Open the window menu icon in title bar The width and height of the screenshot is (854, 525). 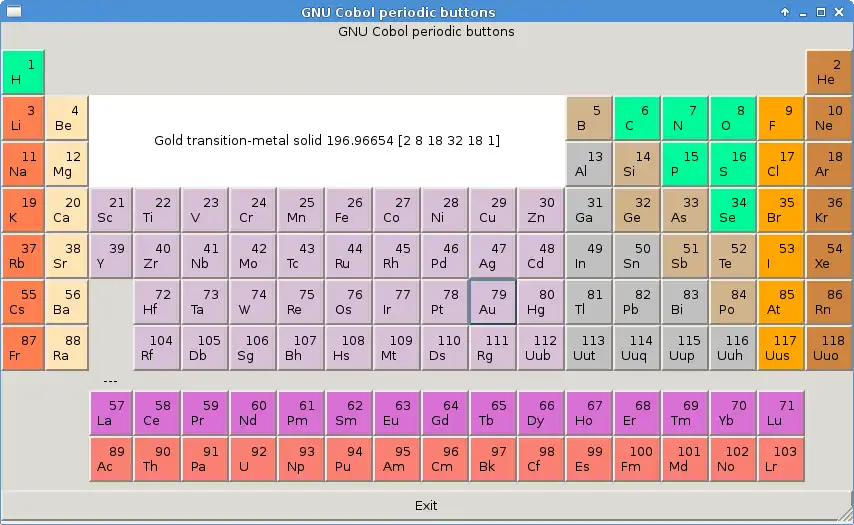[x=14, y=11]
